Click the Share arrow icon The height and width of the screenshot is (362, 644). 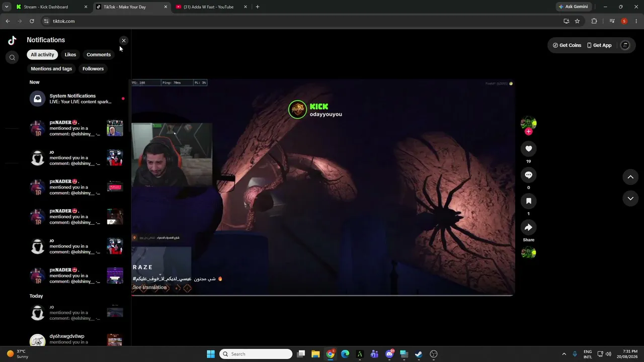pos(528,227)
